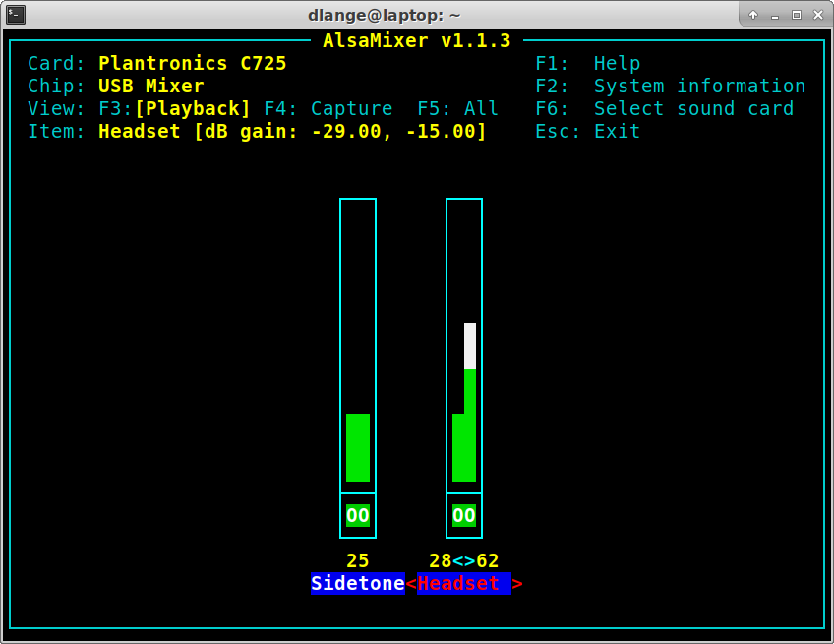834x644 pixels.
Task: Click the F1 Help entry
Action: point(588,63)
